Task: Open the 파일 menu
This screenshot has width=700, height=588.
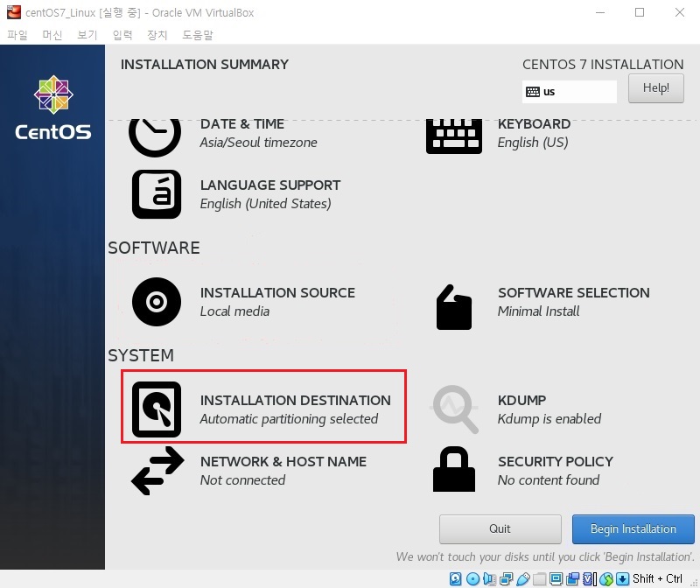Action: point(17,35)
